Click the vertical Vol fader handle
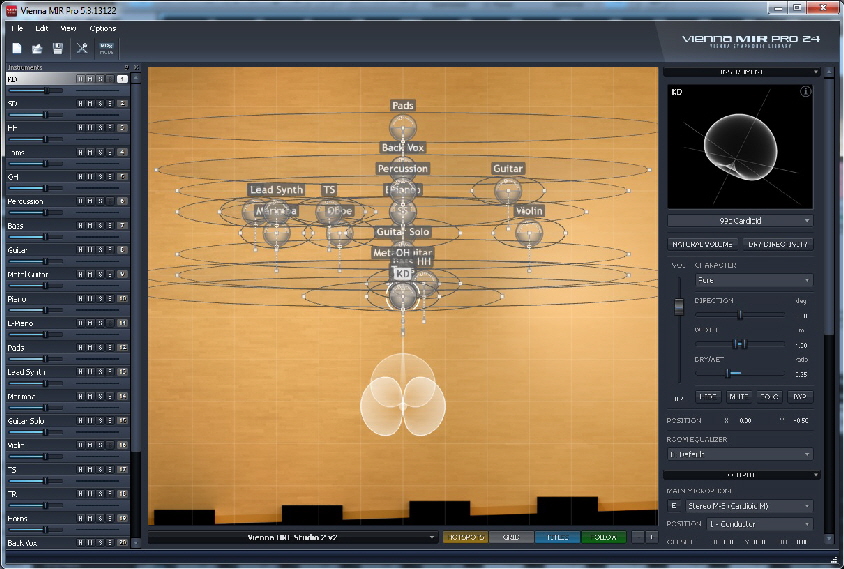This screenshot has width=844, height=569. pyautogui.click(x=679, y=306)
